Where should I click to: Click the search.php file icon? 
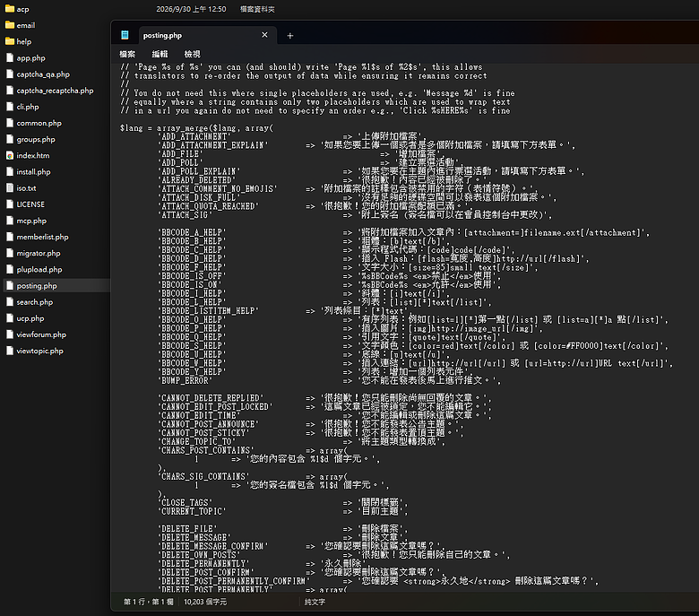click(10, 302)
